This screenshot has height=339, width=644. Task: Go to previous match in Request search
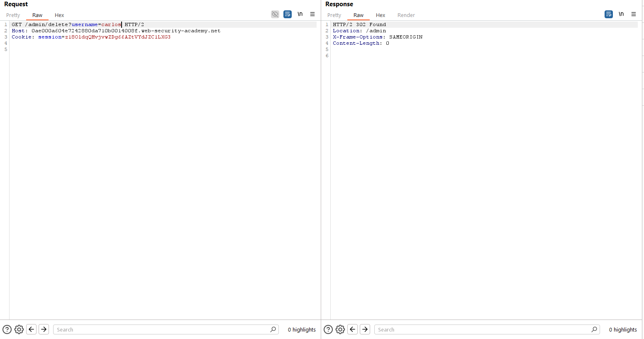32,329
